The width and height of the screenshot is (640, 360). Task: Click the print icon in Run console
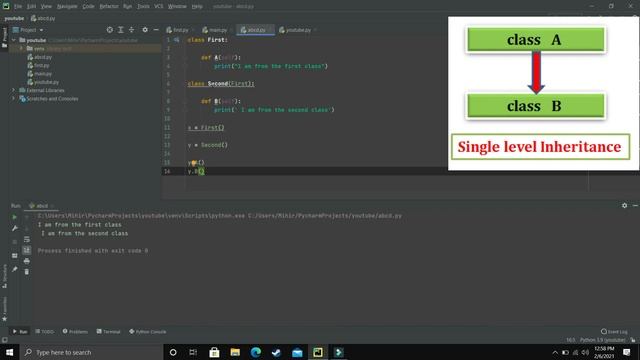pyautogui.click(x=27, y=261)
